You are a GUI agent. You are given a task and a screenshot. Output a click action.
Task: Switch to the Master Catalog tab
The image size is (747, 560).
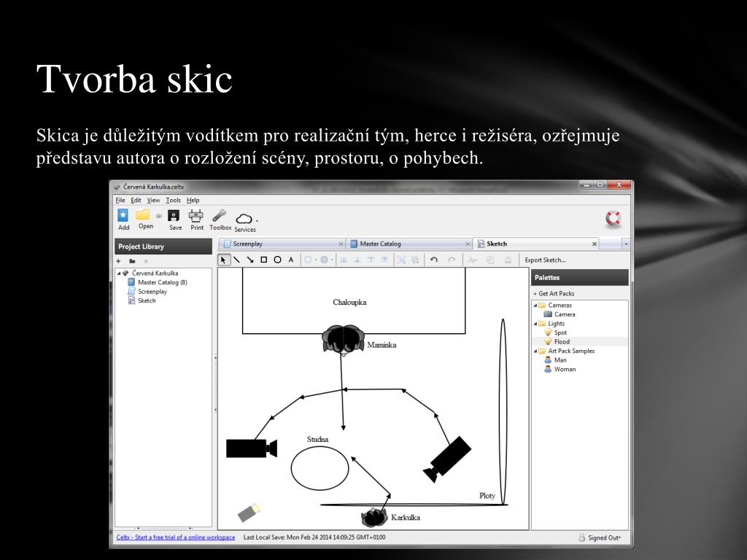[409, 244]
